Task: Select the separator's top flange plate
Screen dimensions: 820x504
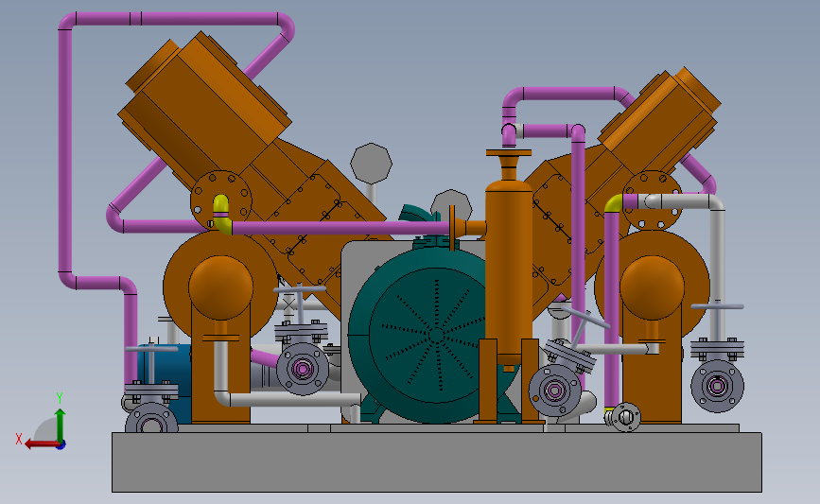Action: click(509, 152)
